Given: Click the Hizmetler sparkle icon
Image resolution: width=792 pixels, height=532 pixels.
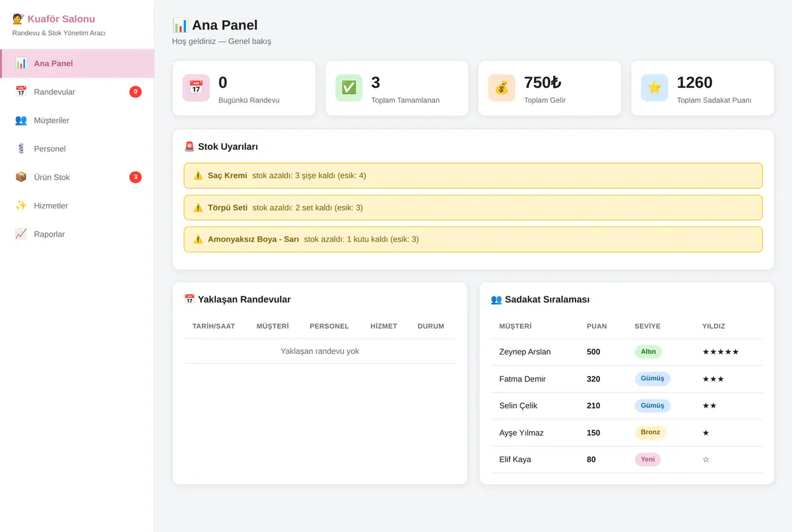Looking at the screenshot, I should pos(21,205).
